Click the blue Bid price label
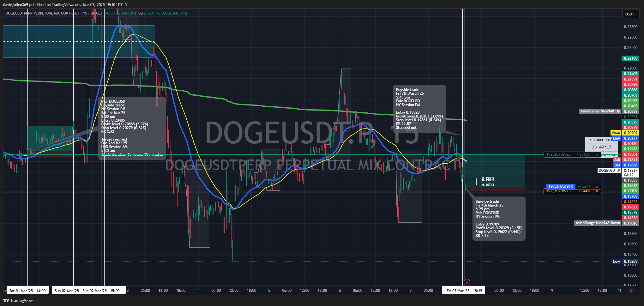Screen dimensions: 644x306 point(617,165)
